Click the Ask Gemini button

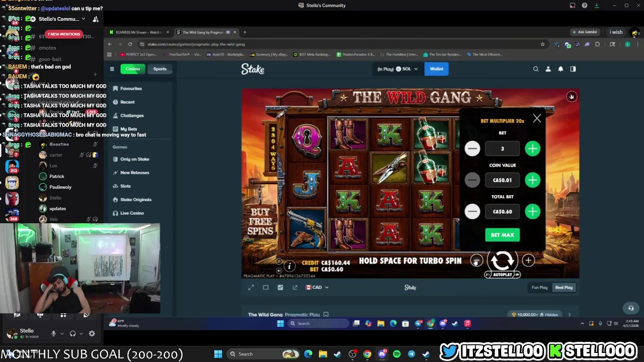click(585, 32)
